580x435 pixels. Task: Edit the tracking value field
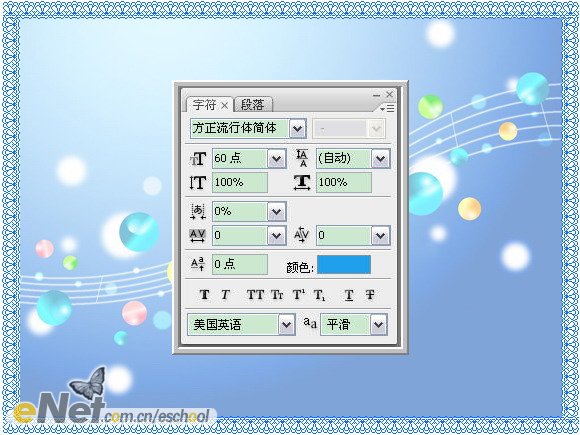[240, 235]
